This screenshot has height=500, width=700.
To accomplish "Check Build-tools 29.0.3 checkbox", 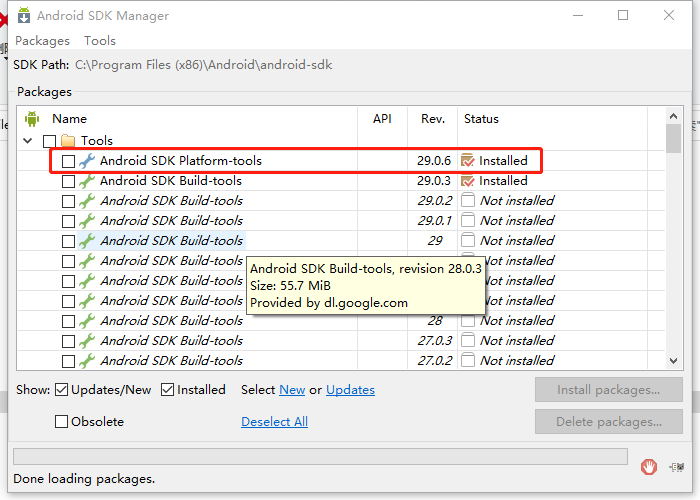I will tap(68, 181).
